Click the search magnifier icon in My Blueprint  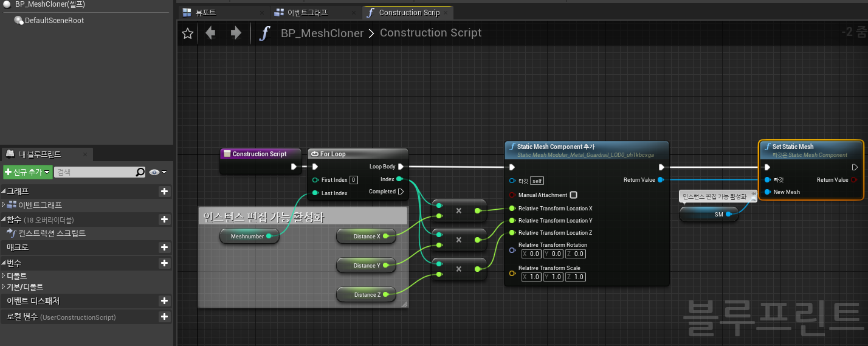point(140,173)
